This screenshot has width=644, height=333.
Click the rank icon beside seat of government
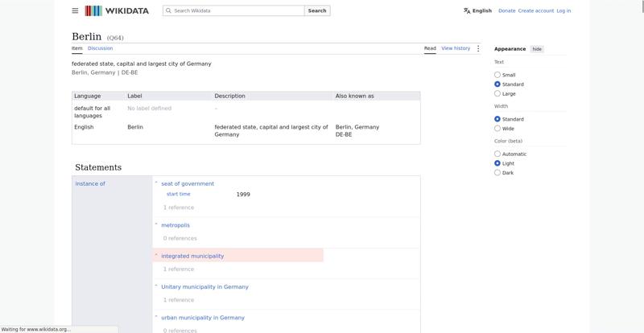point(156,183)
